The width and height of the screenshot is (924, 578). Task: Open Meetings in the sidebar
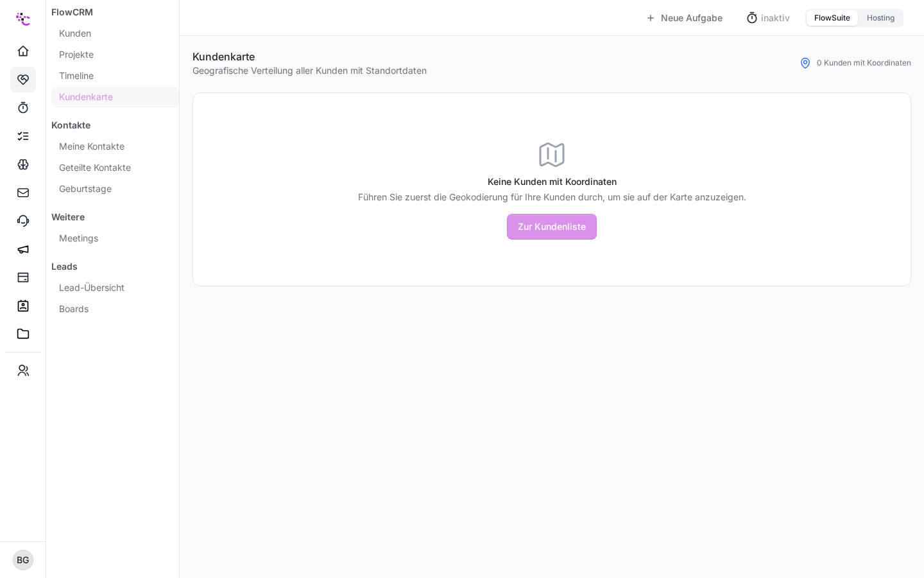(115, 238)
